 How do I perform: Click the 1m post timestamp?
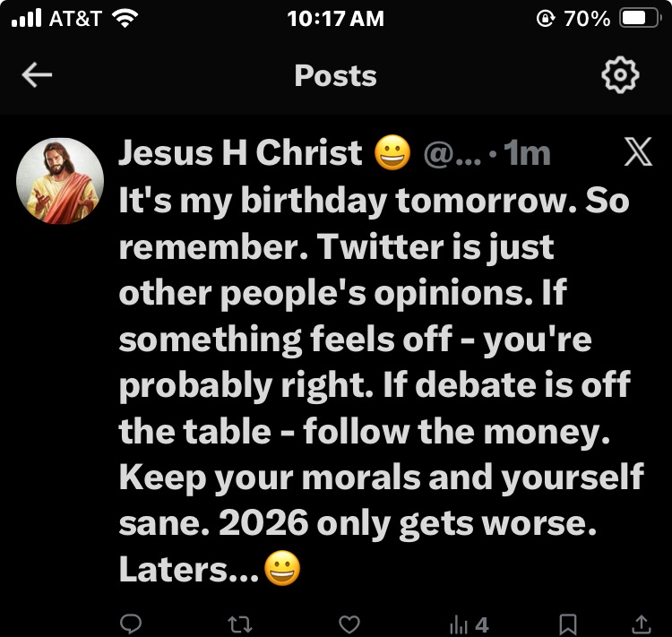[527, 154]
